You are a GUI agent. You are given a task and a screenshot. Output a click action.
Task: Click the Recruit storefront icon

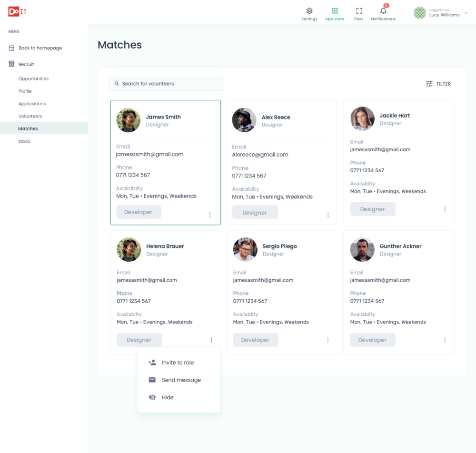pyautogui.click(x=11, y=64)
